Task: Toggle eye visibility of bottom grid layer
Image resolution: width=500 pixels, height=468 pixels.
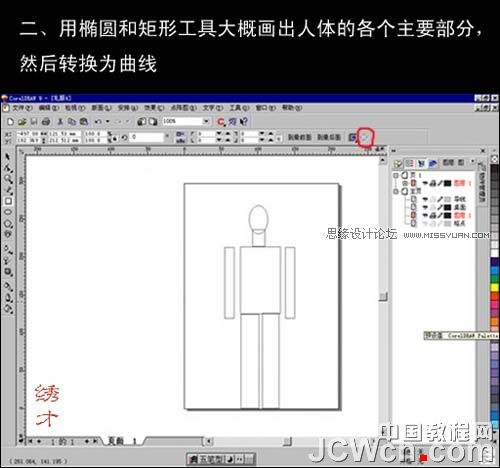Action: tap(425, 223)
